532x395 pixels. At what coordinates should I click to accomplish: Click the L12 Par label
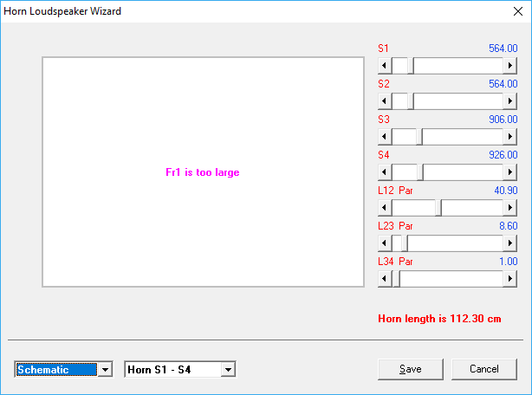[395, 191]
